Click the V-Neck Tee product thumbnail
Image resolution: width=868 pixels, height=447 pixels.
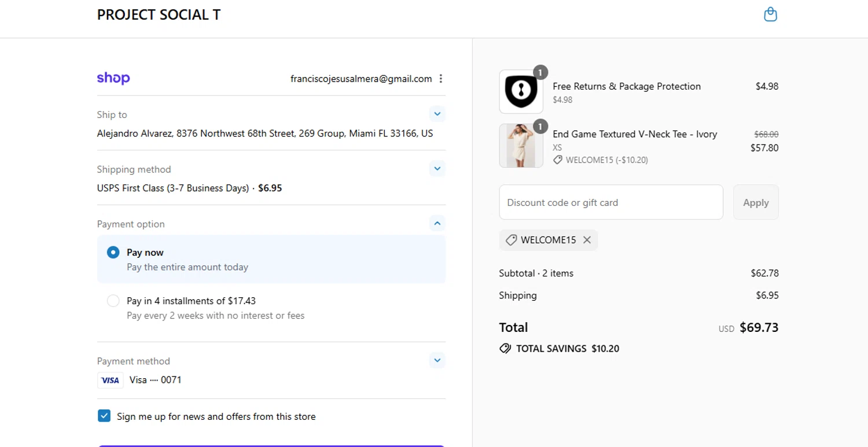coord(521,146)
